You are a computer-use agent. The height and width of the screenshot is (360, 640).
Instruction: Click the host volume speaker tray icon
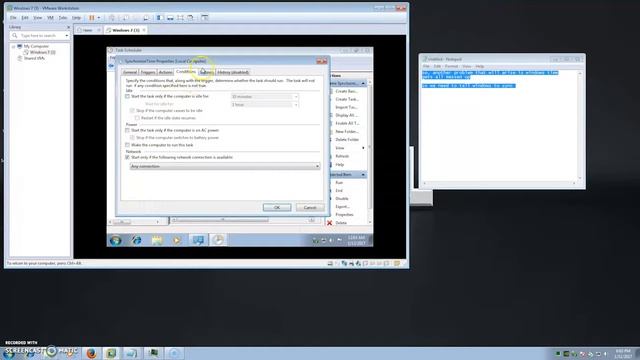pyautogui.click(x=606, y=354)
